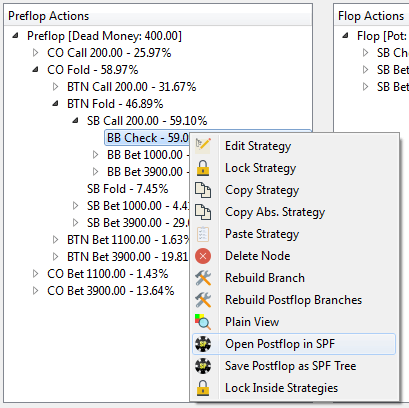409x408 pixels.
Task: Choose Copy Abs. Strategy menu entry
Action: pos(275,212)
